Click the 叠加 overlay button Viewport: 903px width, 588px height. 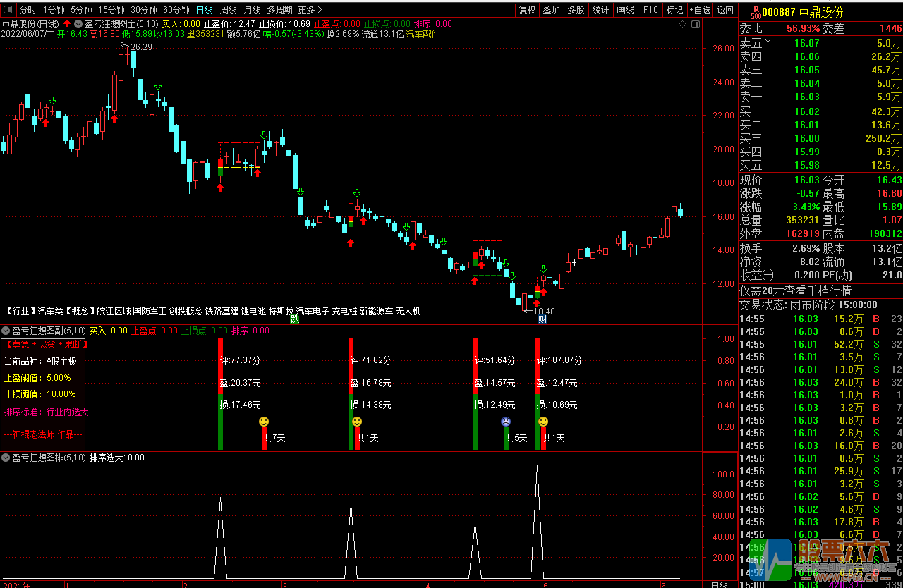pyautogui.click(x=552, y=10)
